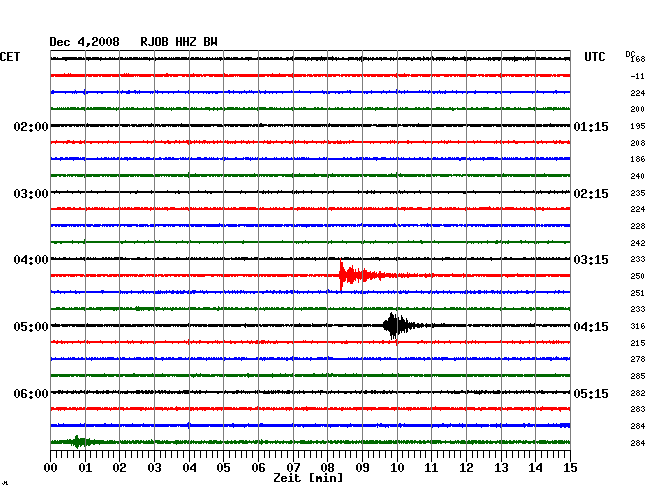Click the DC value 195
The height and width of the screenshot is (494, 650).
point(638,126)
